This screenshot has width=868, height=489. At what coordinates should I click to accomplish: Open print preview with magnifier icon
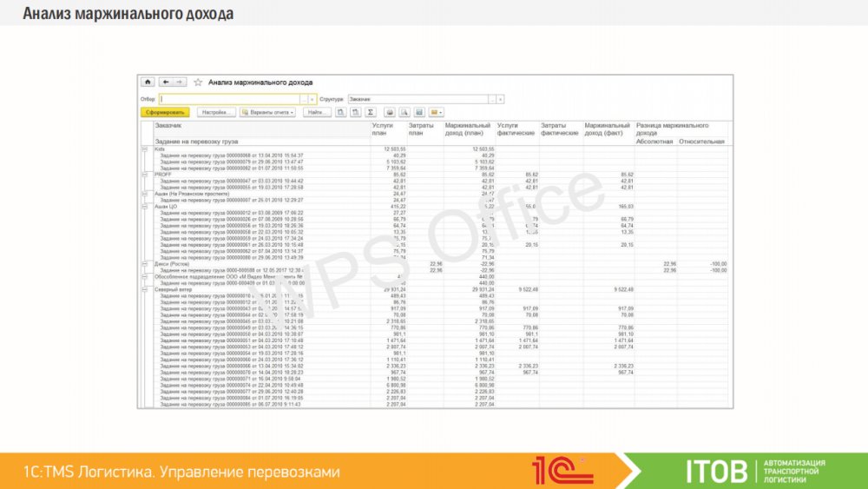point(404,112)
